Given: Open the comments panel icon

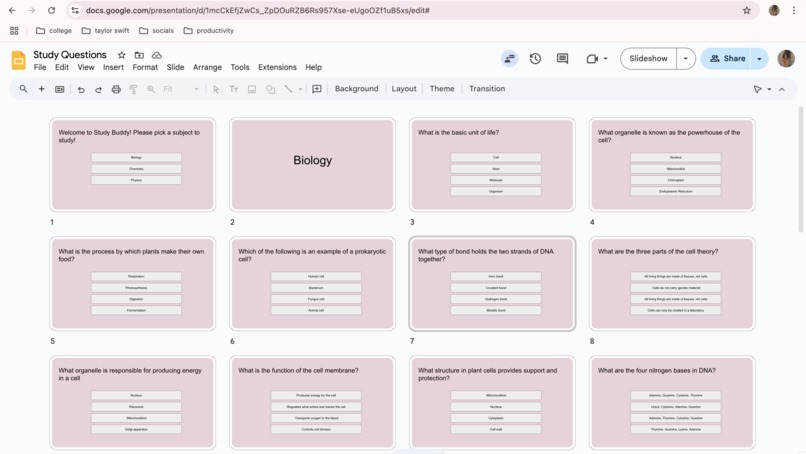Looking at the screenshot, I should 562,59.
